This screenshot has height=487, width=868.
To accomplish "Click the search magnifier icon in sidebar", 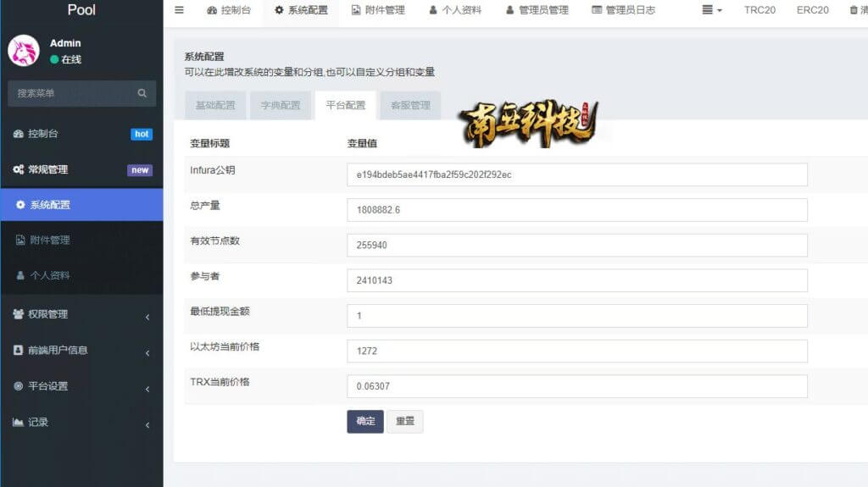I will (142, 93).
